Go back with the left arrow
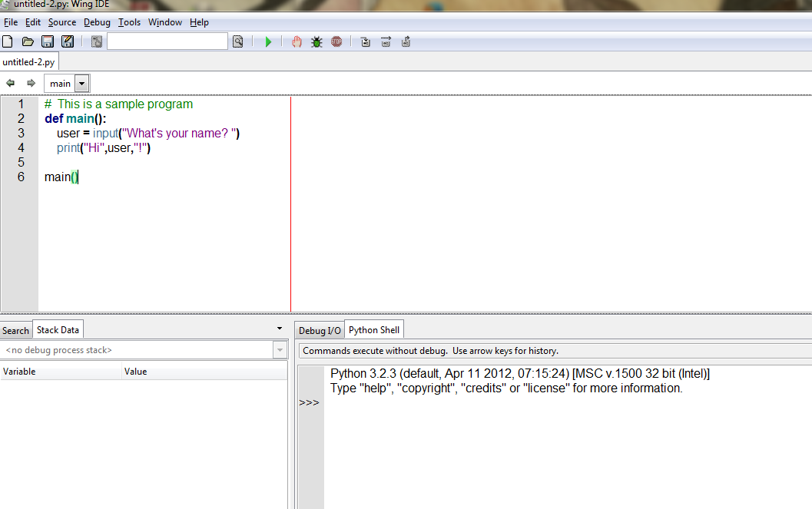The width and height of the screenshot is (812, 509). click(10, 83)
